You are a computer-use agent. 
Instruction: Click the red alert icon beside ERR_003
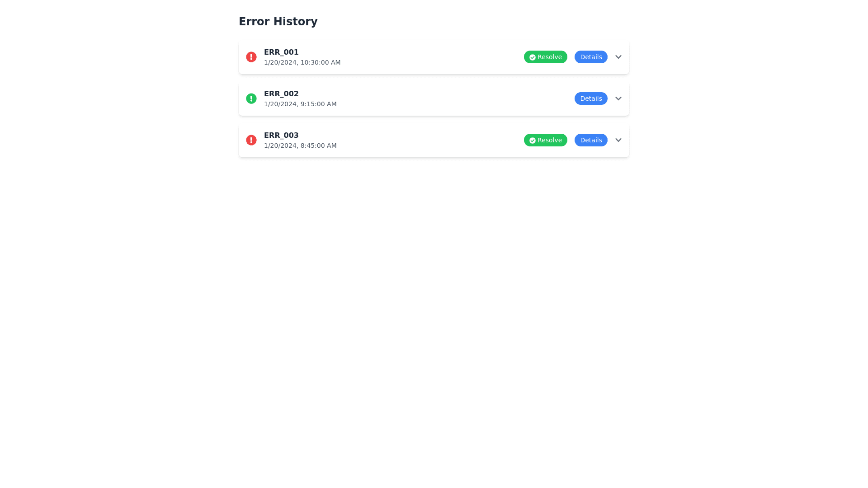pos(251,140)
